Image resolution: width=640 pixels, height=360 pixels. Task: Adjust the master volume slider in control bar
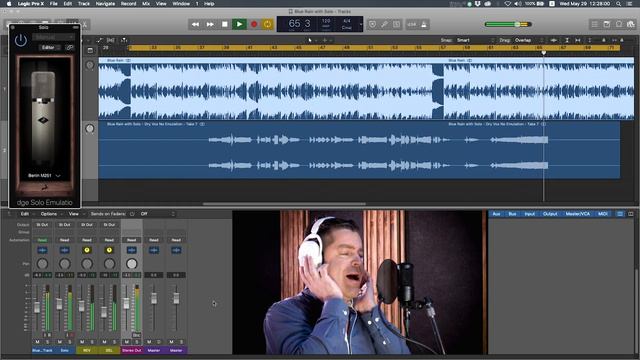(x=508, y=24)
